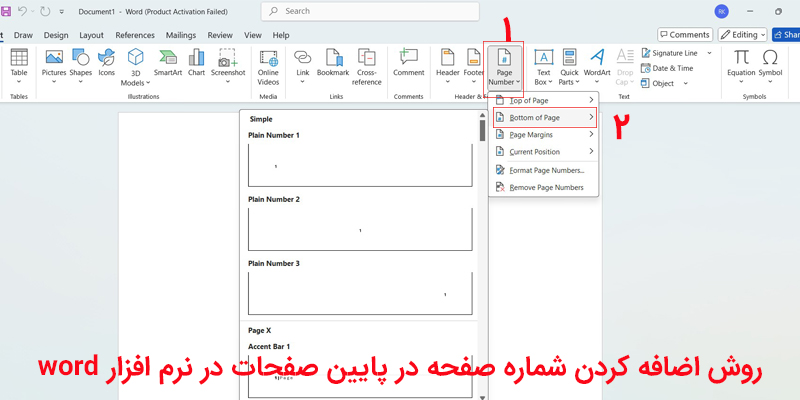Insert a Symbol
This screenshot has height=400, width=800.
coord(770,67)
